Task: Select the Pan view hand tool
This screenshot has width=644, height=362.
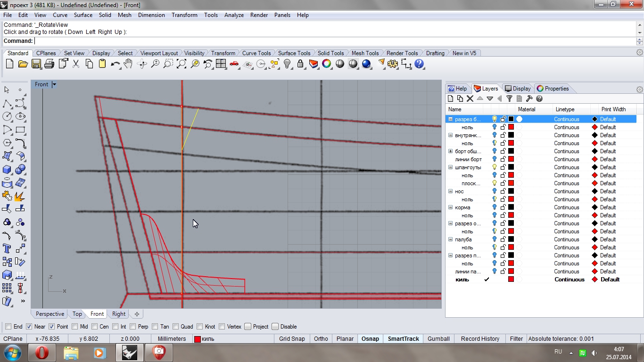Action: (x=128, y=64)
